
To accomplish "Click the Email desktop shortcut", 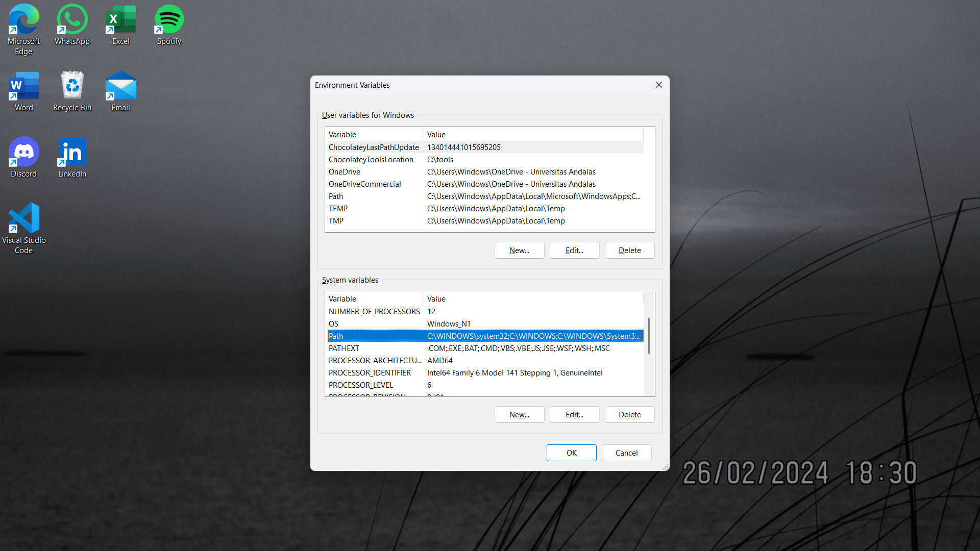I will click(x=120, y=87).
